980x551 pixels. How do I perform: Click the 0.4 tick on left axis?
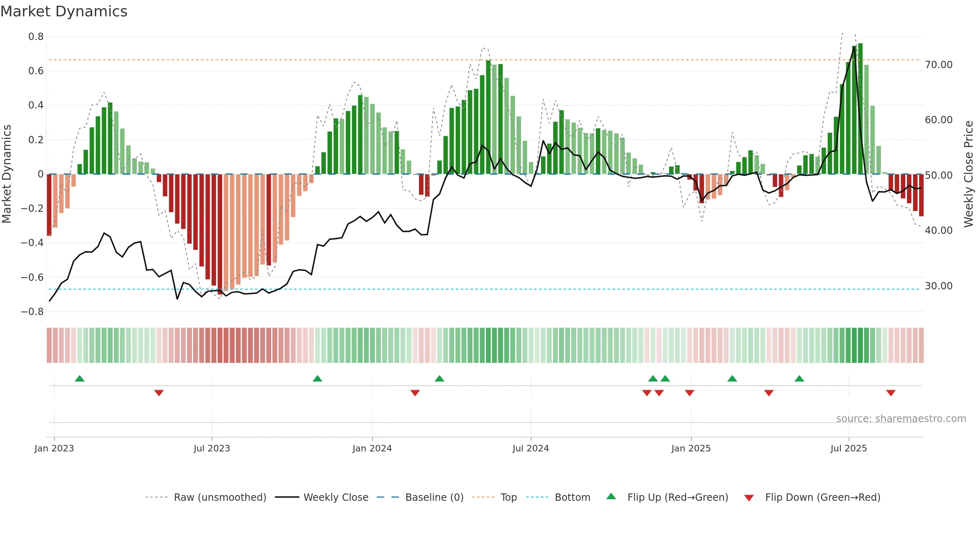(36, 105)
